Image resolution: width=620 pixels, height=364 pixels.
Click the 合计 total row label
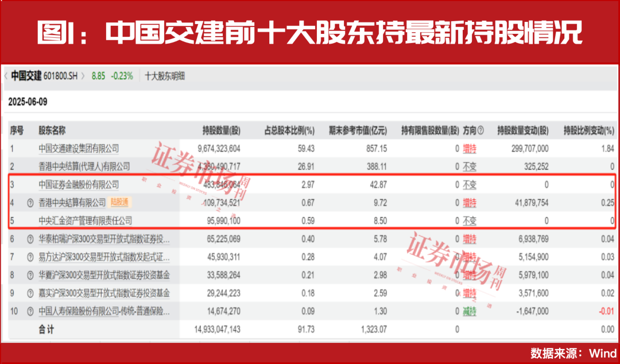click(x=46, y=329)
